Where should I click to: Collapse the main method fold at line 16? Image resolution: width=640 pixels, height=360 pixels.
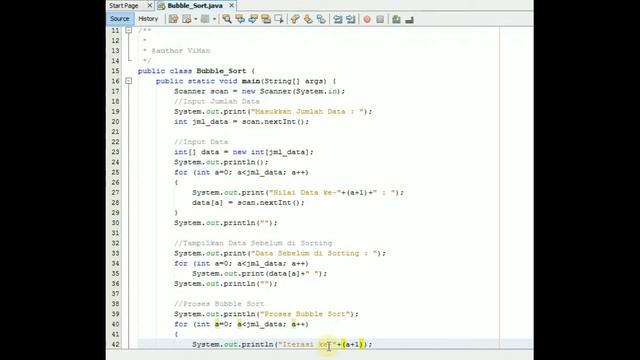pos(128,81)
